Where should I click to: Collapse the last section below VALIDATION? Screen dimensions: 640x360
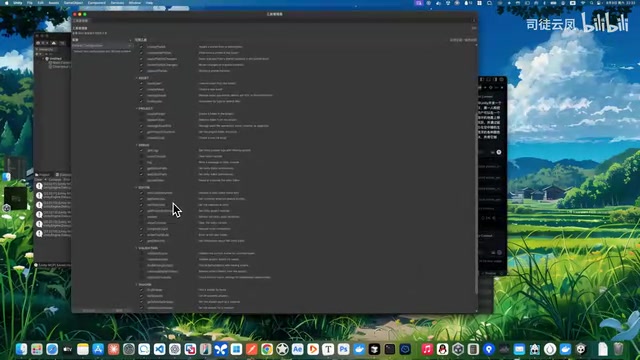coord(137,284)
